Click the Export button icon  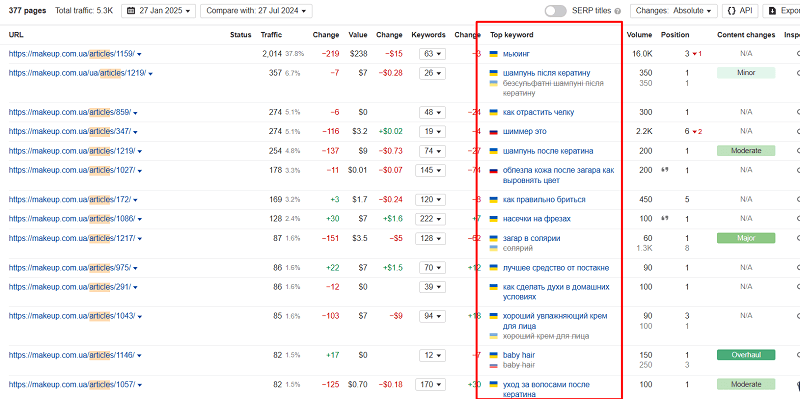(x=772, y=11)
